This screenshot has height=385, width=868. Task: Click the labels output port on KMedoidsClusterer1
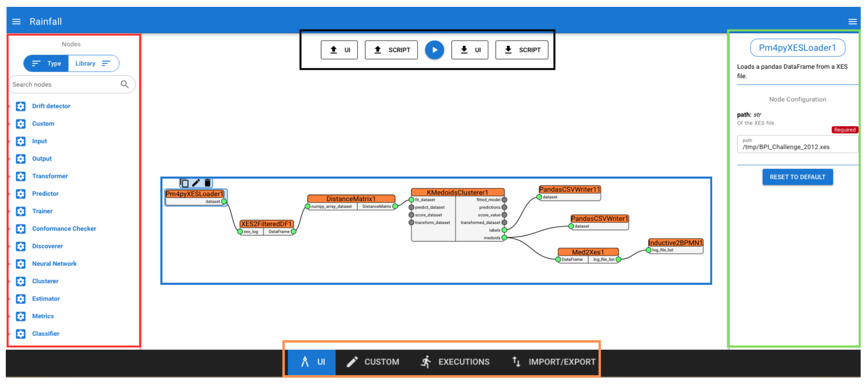(x=504, y=230)
